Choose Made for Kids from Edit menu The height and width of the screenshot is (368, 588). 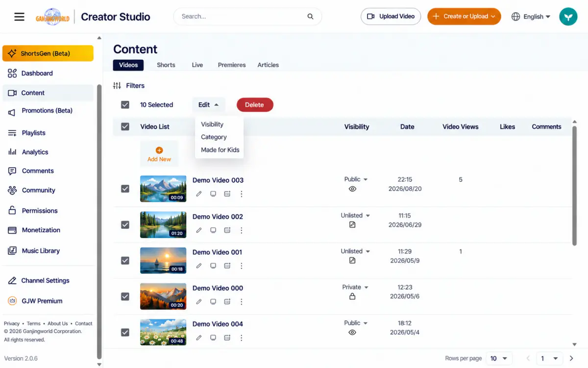click(x=220, y=150)
